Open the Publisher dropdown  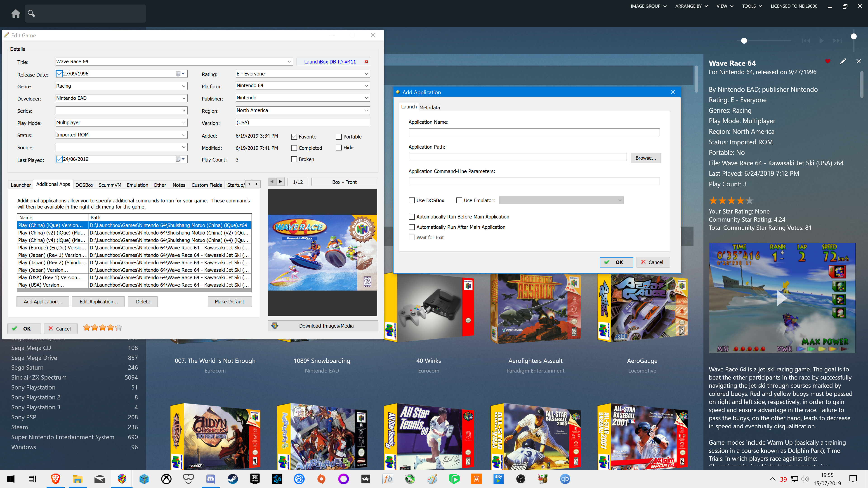coord(367,98)
